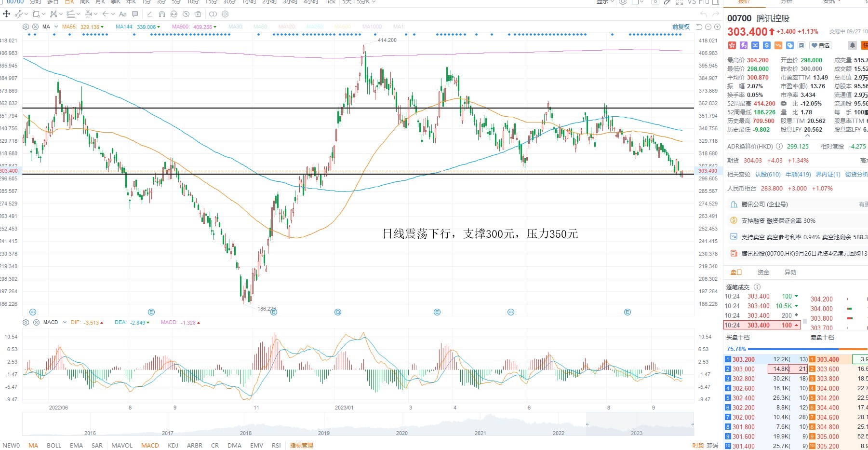Toggle the drawing lock sync icon
Image resolution: width=868 pixels, height=450 pixels.
(x=174, y=14)
